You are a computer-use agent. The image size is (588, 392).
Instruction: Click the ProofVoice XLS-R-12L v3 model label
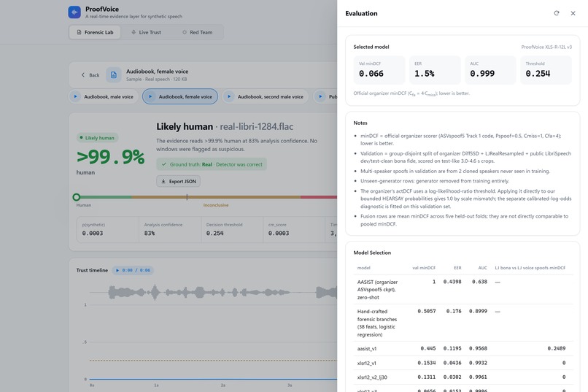546,47
